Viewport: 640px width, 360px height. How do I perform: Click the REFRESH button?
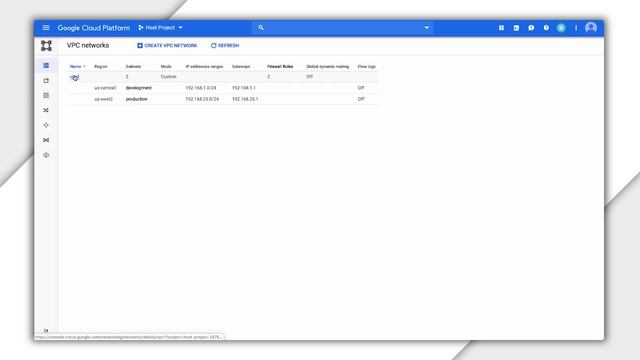coord(225,45)
